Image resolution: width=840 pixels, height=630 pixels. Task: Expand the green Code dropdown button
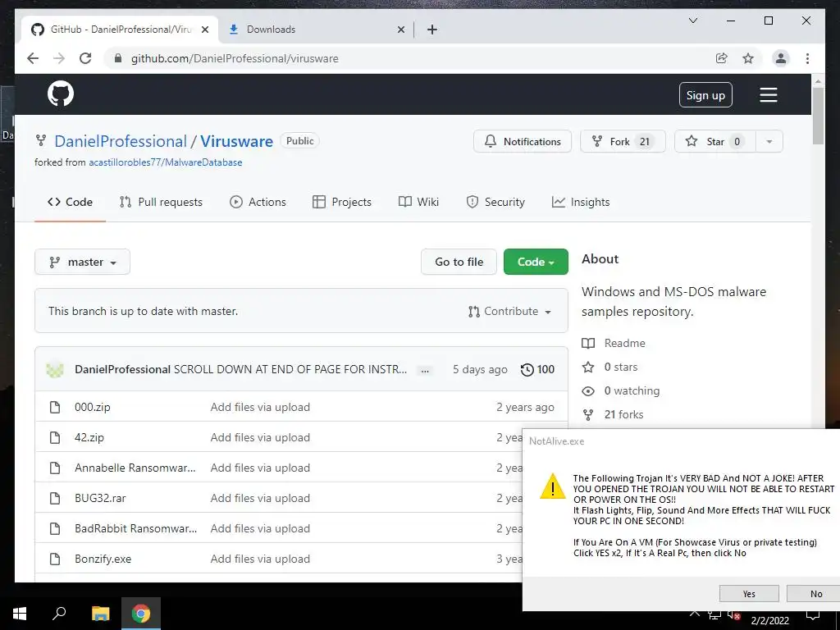click(x=536, y=262)
